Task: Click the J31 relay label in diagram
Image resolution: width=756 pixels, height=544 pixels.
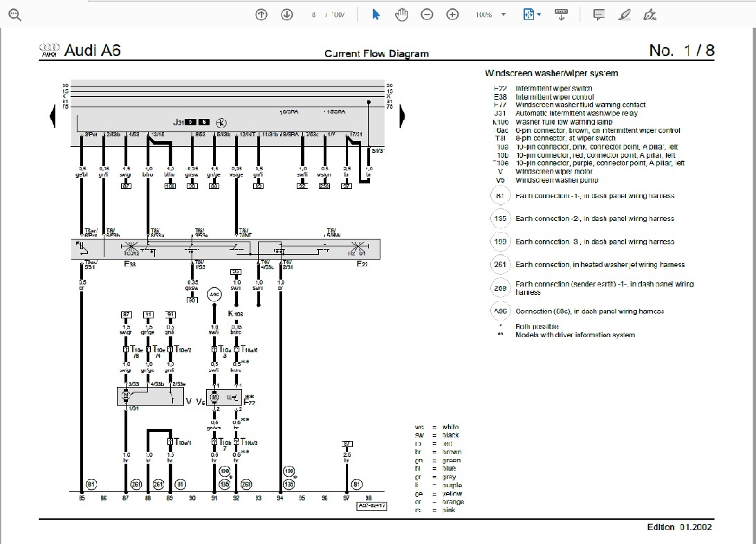Action: pos(178,123)
